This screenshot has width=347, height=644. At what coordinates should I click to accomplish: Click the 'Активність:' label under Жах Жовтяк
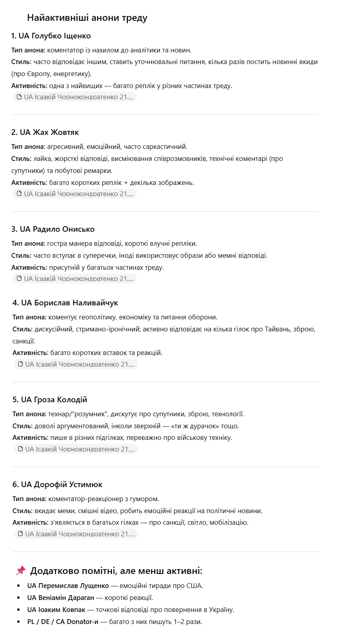29,183
